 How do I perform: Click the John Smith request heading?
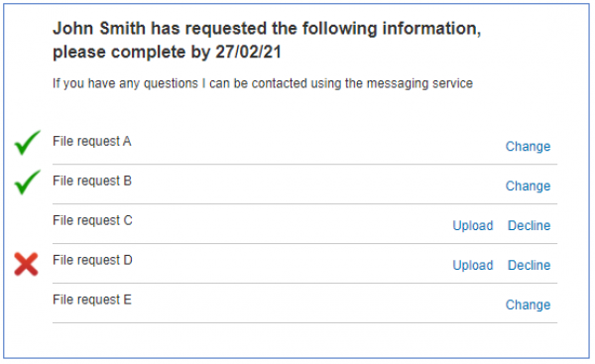pyautogui.click(x=267, y=41)
